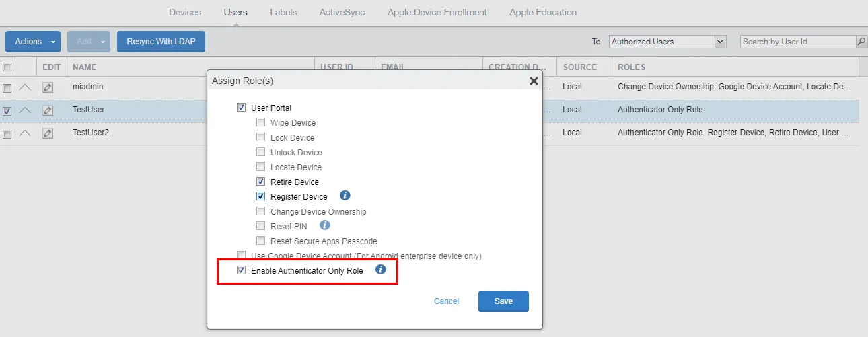Sort by the ROLES column header
Image resolution: width=868 pixels, height=337 pixels.
[631, 67]
